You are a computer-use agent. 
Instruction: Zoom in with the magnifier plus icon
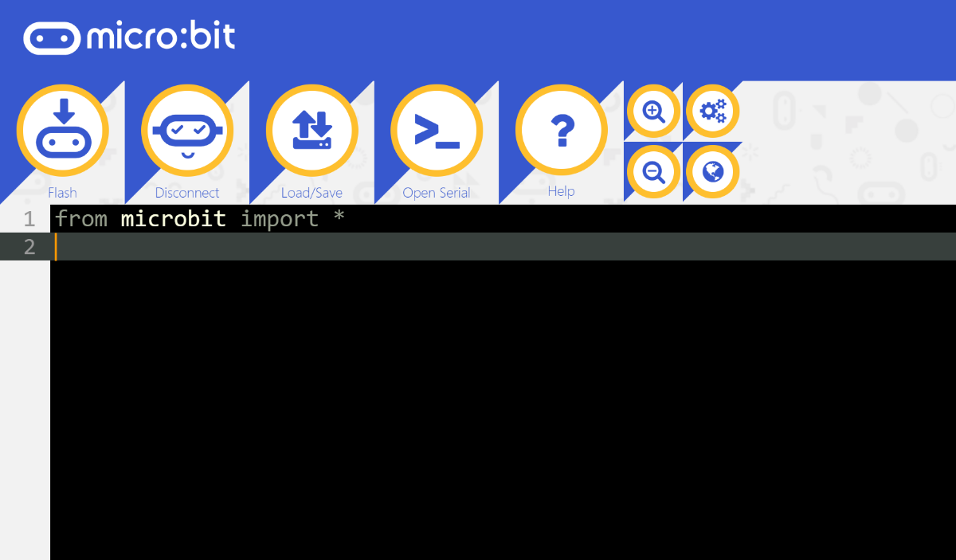pyautogui.click(x=654, y=112)
